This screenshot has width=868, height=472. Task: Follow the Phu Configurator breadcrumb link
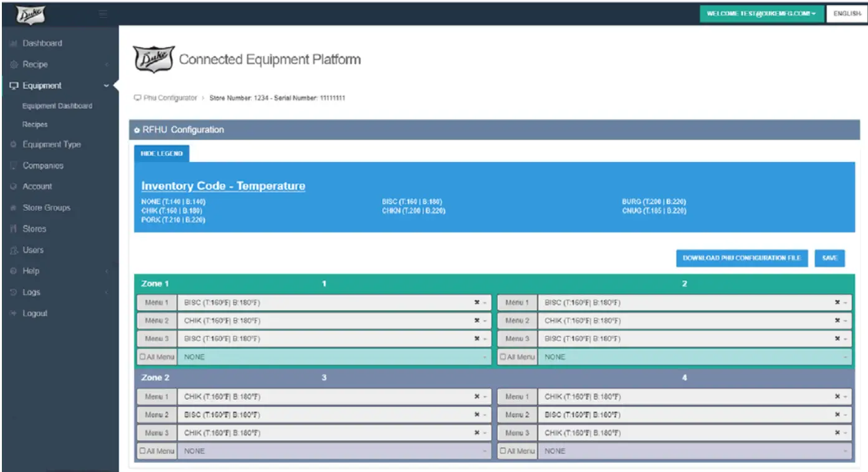pyautogui.click(x=170, y=98)
